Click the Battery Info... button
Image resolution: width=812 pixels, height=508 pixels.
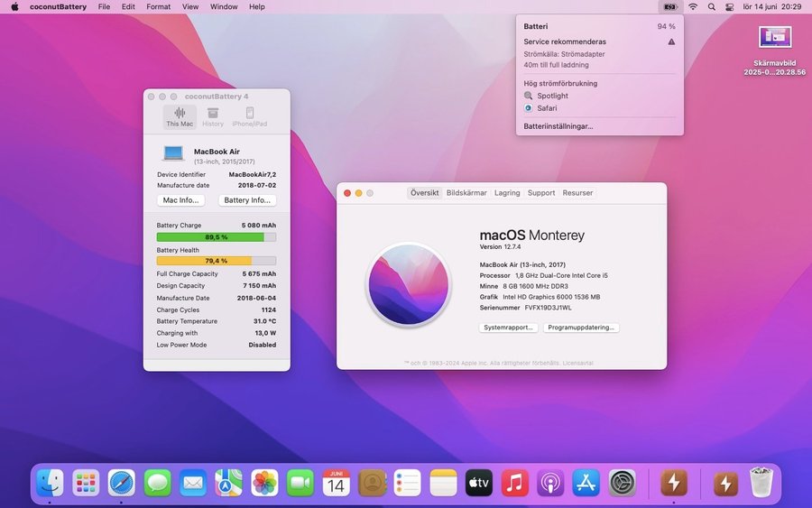click(x=247, y=200)
